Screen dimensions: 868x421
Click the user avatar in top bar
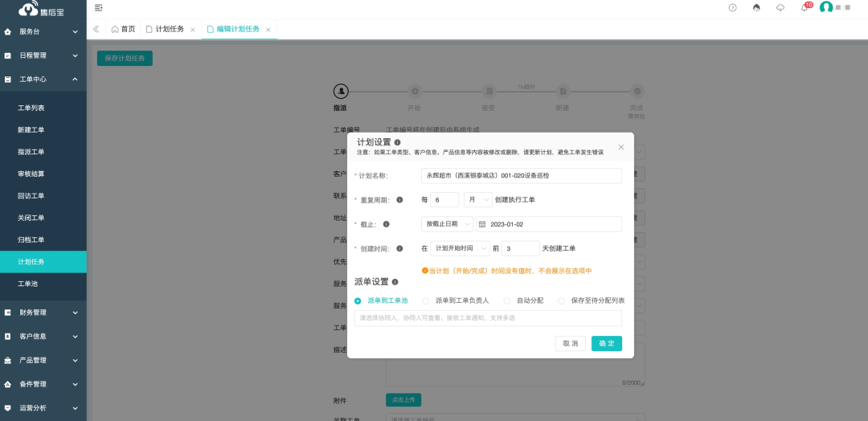tap(825, 7)
